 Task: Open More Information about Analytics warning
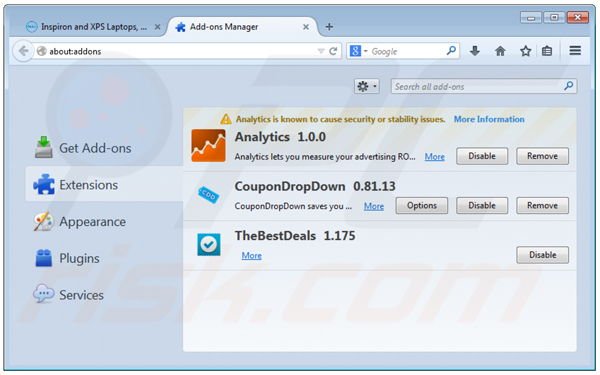(x=489, y=119)
